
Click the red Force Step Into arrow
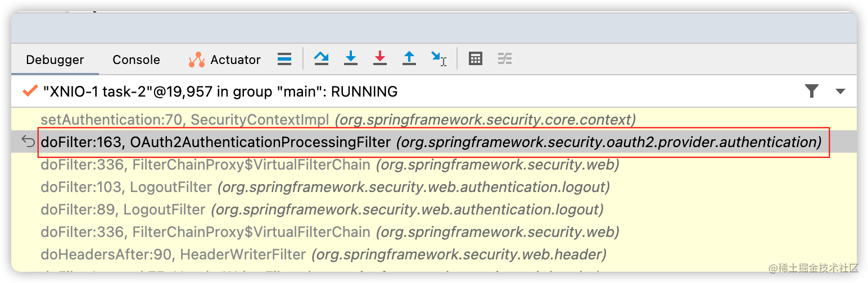(x=380, y=58)
